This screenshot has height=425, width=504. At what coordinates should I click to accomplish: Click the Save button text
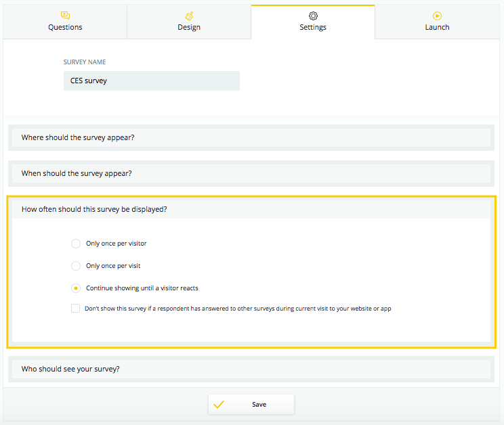[259, 405]
